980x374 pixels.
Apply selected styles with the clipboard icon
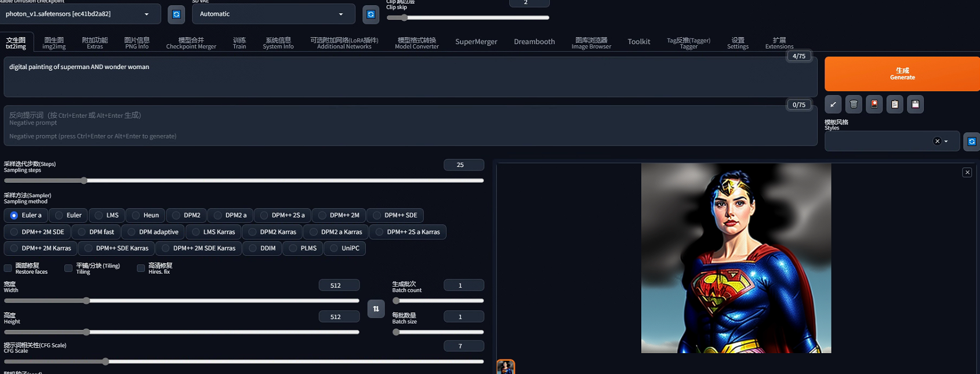tap(895, 104)
